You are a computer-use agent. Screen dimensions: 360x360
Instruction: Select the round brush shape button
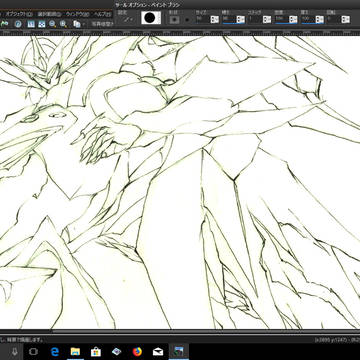pos(187,19)
